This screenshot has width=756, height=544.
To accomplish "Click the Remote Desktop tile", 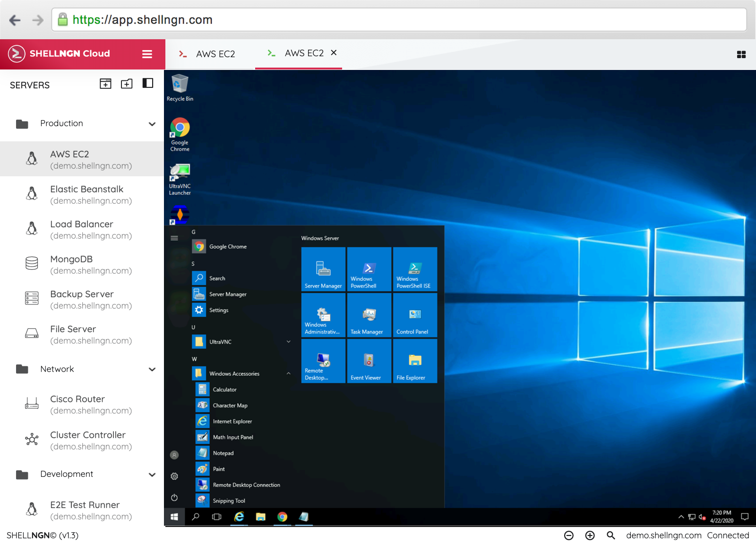I will pos(323,361).
